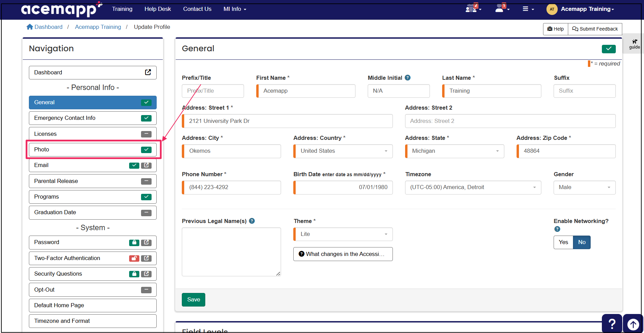Click the Submit Feedback button
This screenshot has height=333, width=644.
point(595,29)
